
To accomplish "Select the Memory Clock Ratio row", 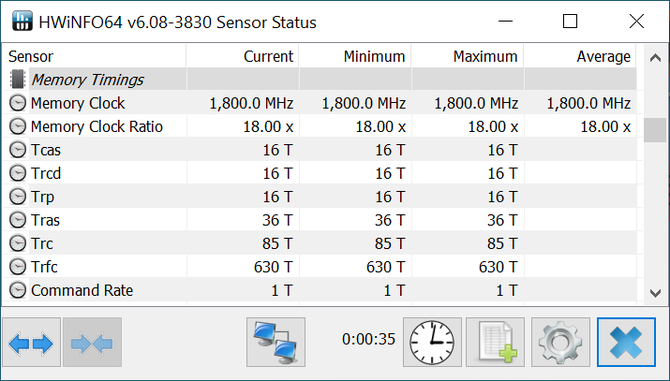I will 320,126.
